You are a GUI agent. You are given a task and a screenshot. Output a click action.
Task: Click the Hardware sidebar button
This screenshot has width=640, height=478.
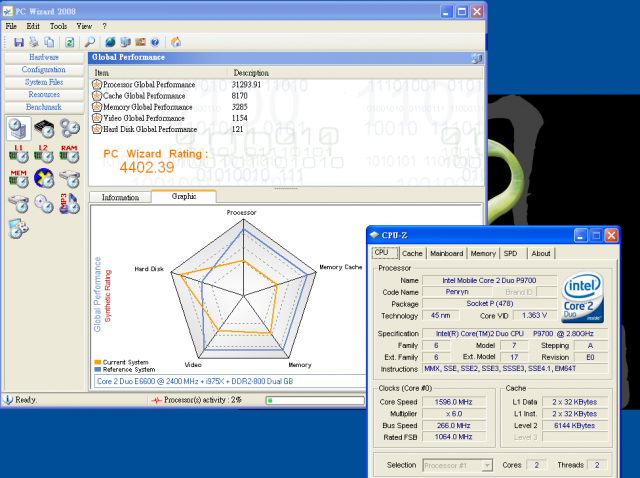(x=44, y=57)
